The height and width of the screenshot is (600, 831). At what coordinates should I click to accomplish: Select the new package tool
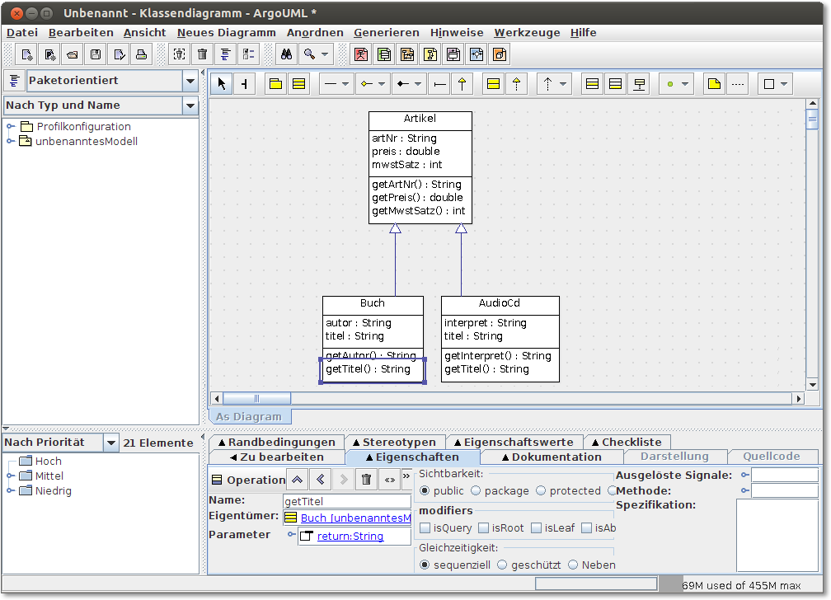pos(275,84)
